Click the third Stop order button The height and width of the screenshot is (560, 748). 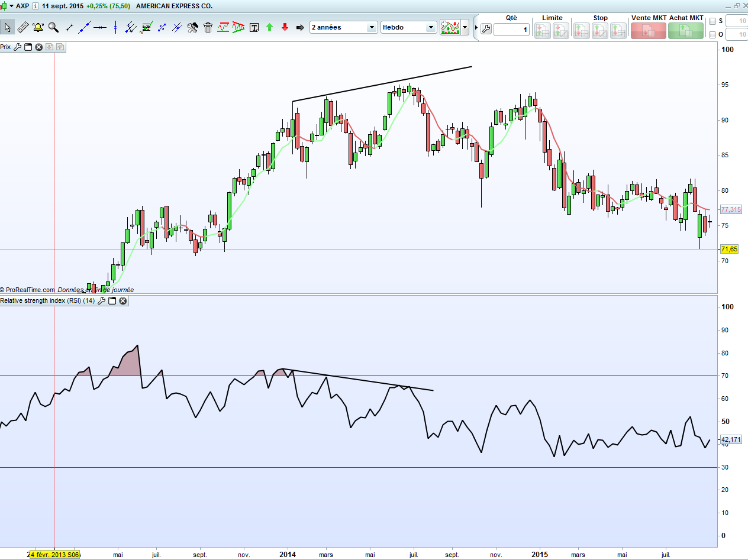pos(618,31)
